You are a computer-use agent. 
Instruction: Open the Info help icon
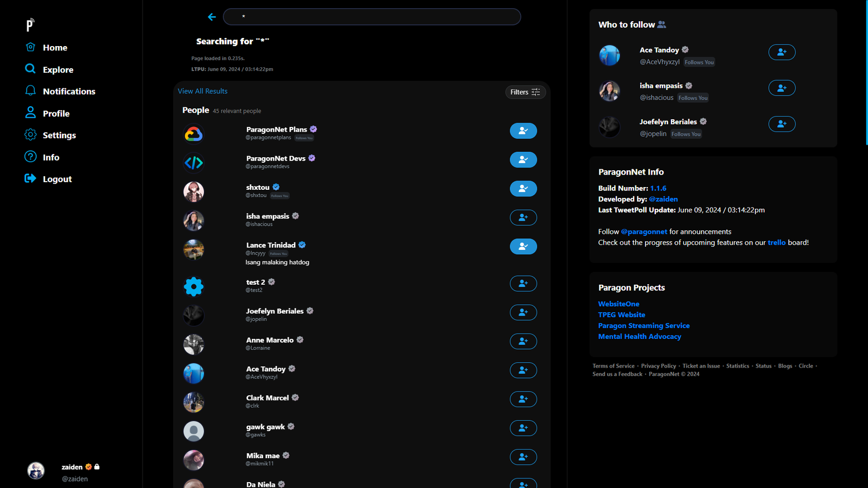(x=30, y=157)
